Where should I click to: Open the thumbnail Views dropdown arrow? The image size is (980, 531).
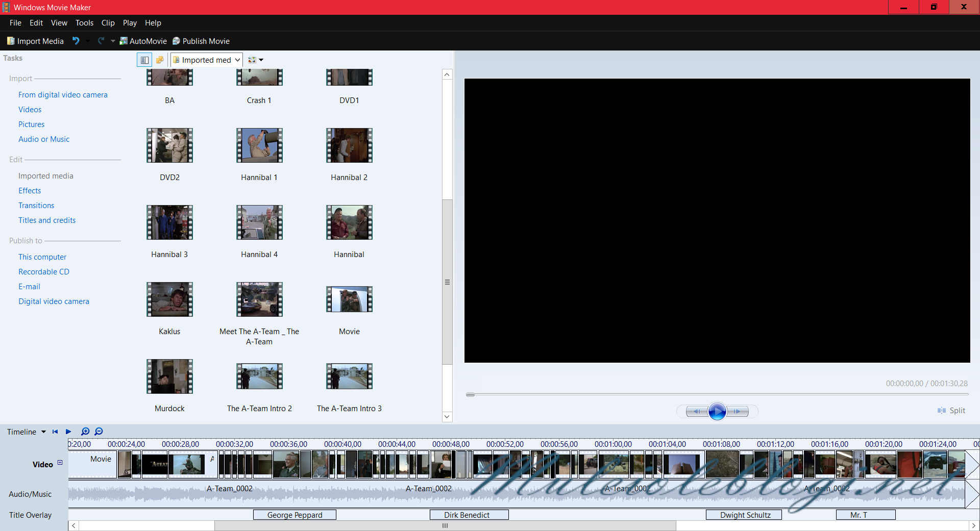(261, 60)
